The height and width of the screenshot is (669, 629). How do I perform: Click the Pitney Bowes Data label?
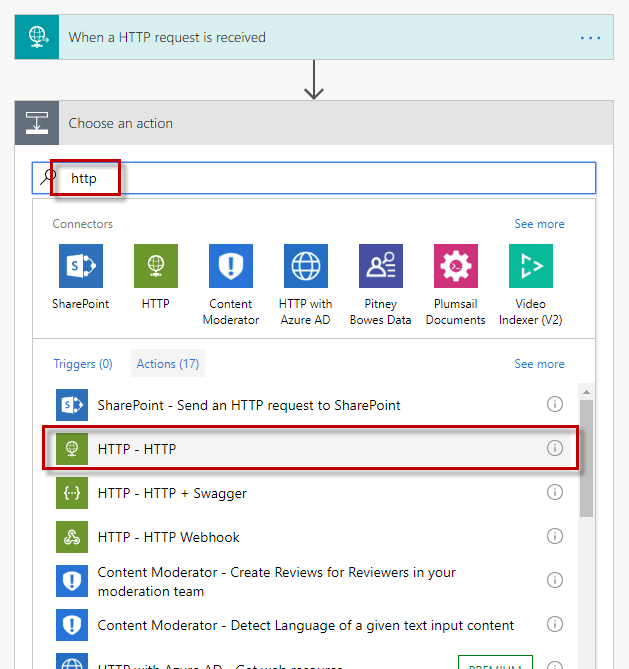pyautogui.click(x=381, y=312)
